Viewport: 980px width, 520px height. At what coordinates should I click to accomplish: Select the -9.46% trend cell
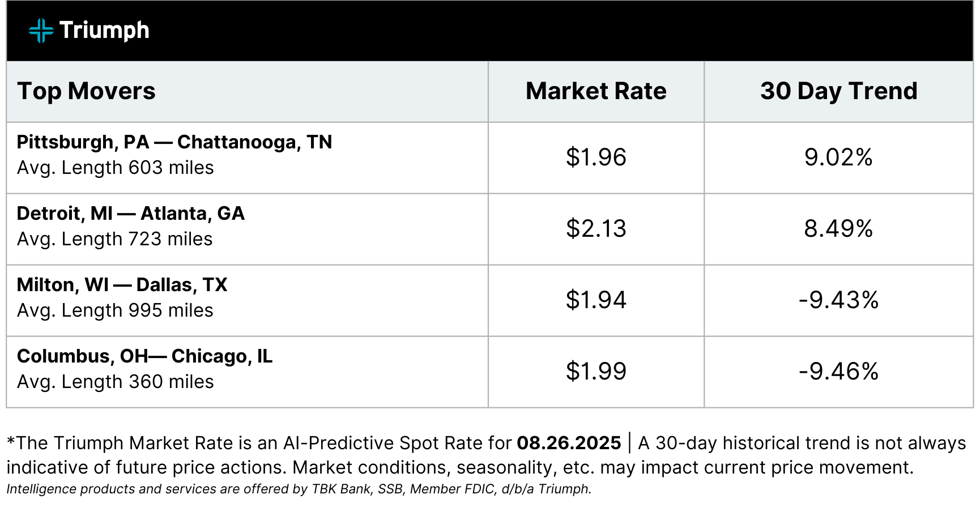point(838,372)
